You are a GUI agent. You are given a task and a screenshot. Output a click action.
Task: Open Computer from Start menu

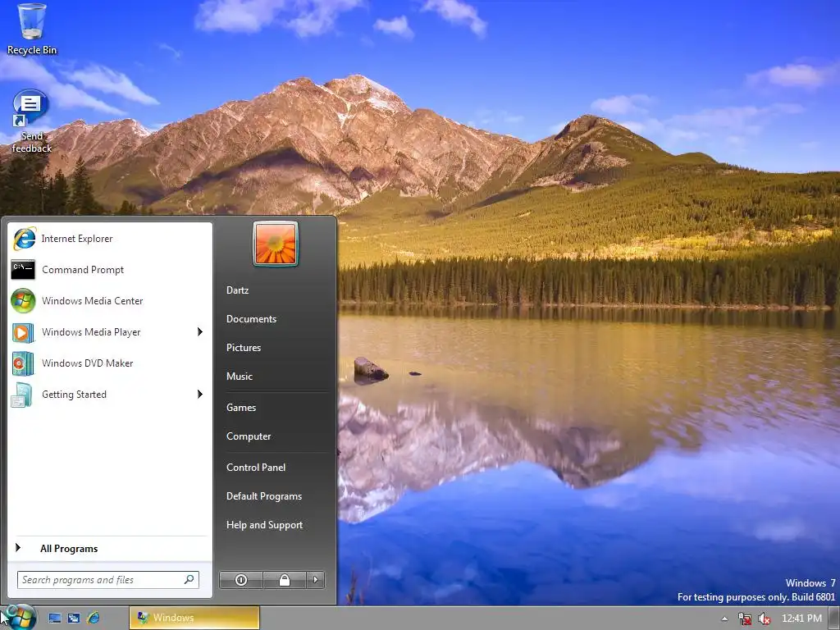[x=249, y=436]
